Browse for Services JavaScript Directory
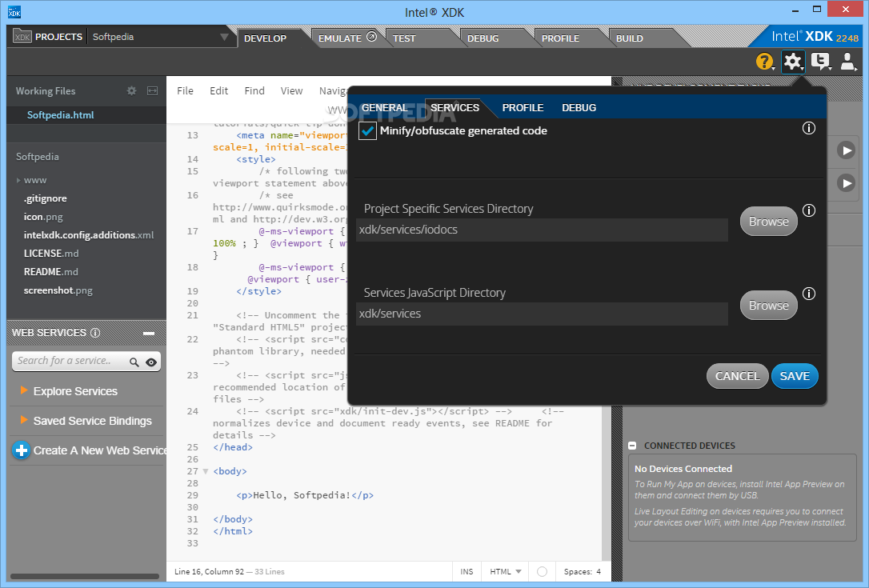This screenshot has height=588, width=869. click(x=769, y=306)
